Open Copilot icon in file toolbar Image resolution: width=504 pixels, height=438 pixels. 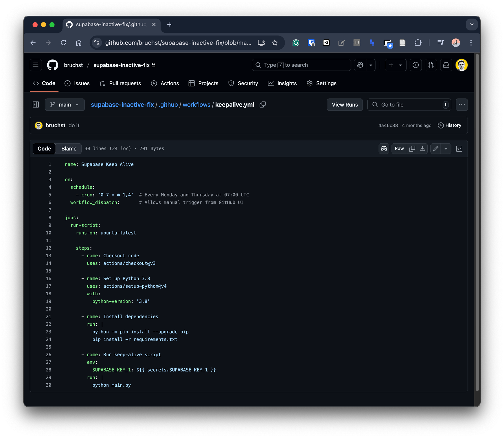(x=384, y=149)
